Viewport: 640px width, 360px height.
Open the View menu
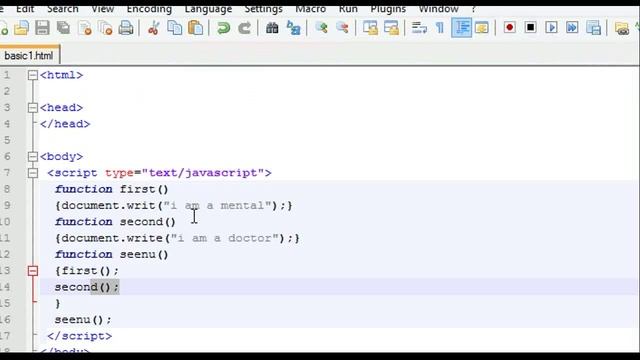click(x=102, y=9)
